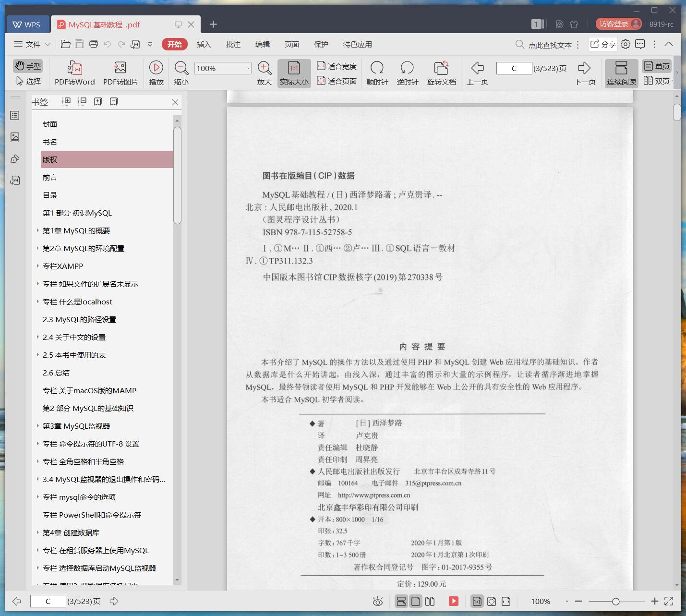Rotate the document (旋转文档)
The width and height of the screenshot is (686, 616).
click(x=441, y=73)
